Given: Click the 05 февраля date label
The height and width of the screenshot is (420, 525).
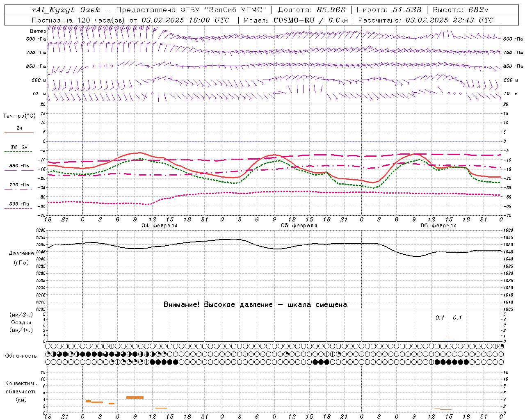Looking at the screenshot, I should (x=299, y=226).
